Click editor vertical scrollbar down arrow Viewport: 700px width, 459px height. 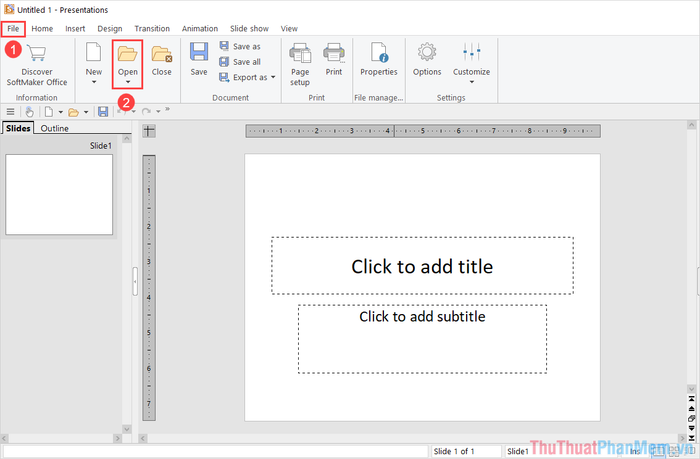coord(692,389)
